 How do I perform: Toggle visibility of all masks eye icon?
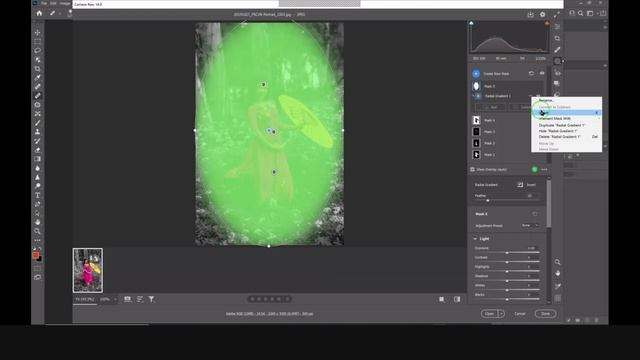click(542, 73)
